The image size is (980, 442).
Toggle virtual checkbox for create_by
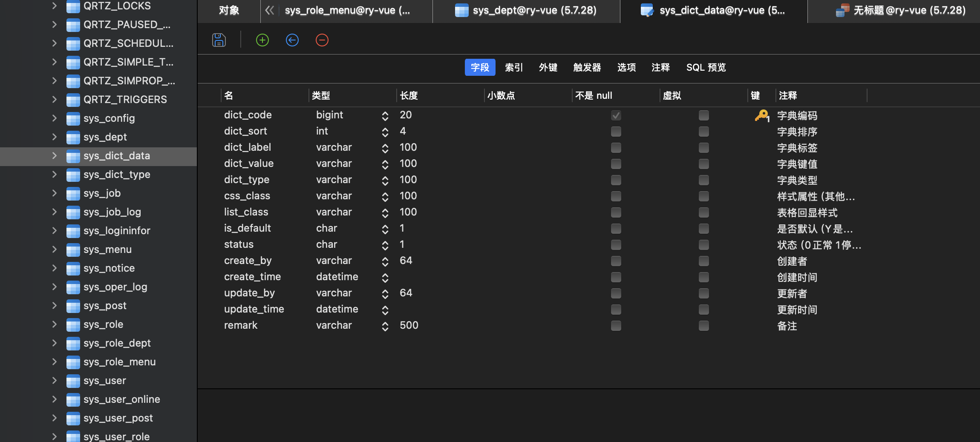704,261
